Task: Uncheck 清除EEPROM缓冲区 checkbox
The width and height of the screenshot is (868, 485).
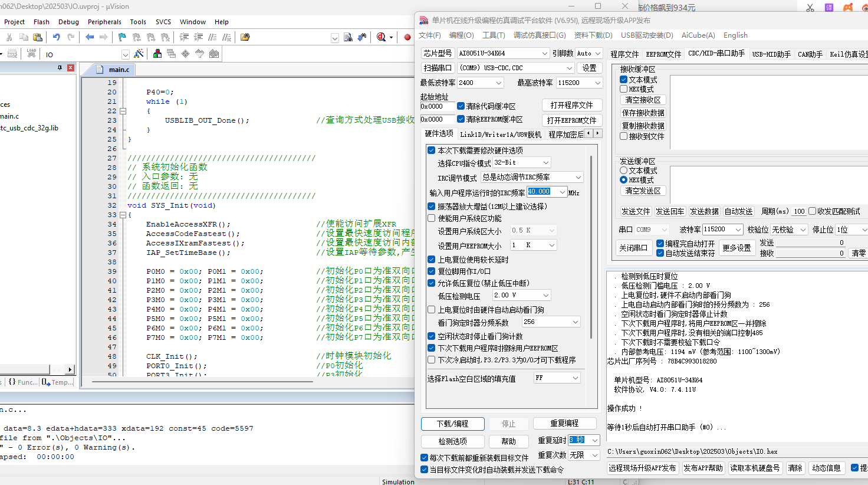Action: [461, 119]
